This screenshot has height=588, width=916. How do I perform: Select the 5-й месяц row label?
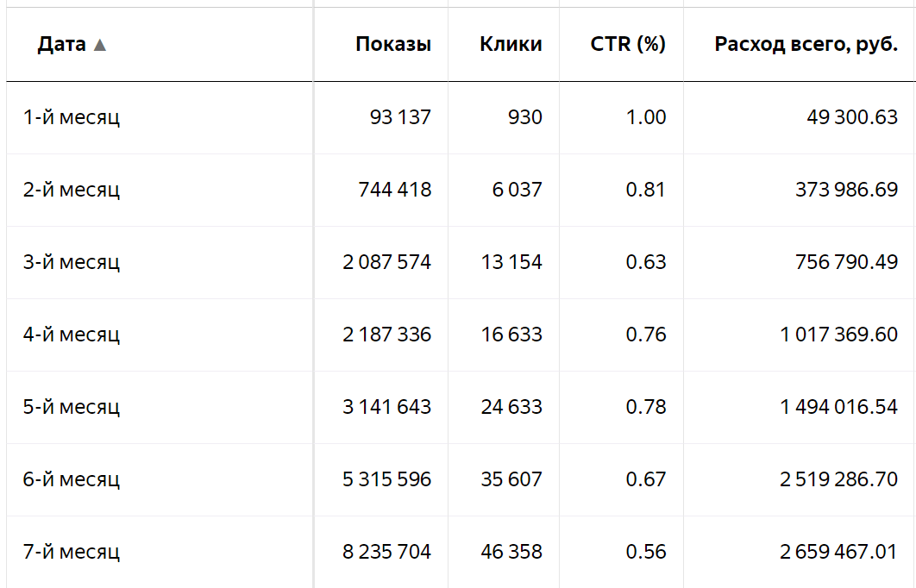click(72, 407)
